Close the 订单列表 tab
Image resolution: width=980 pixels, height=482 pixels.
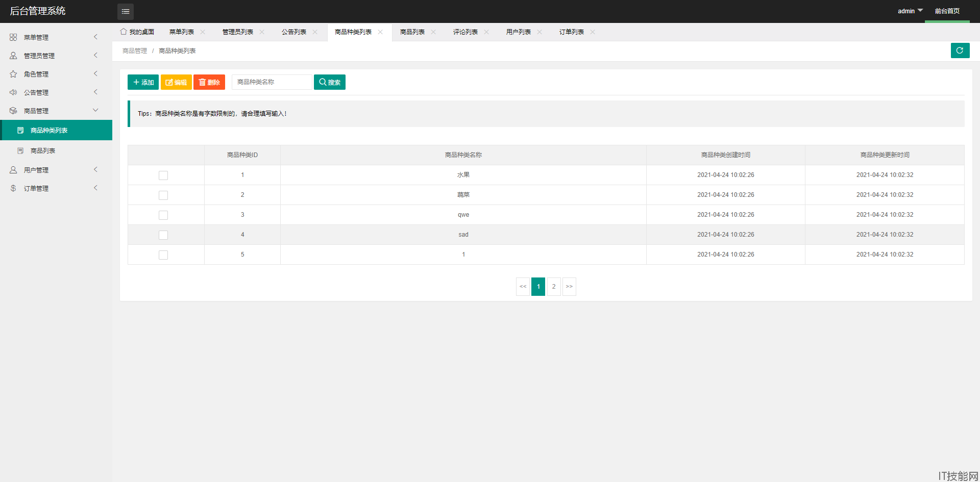point(593,32)
